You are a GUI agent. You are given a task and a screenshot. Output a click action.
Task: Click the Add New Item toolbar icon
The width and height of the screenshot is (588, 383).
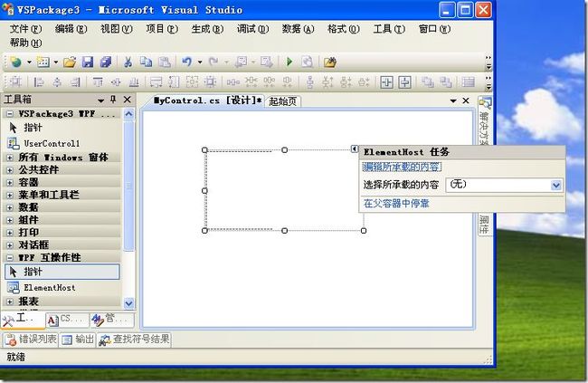[x=43, y=62]
